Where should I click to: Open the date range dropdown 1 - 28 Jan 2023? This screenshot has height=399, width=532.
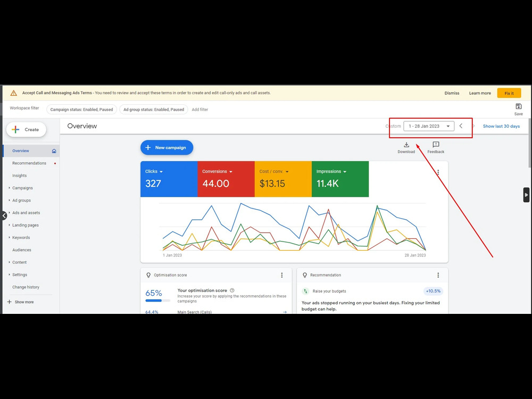pyautogui.click(x=428, y=126)
